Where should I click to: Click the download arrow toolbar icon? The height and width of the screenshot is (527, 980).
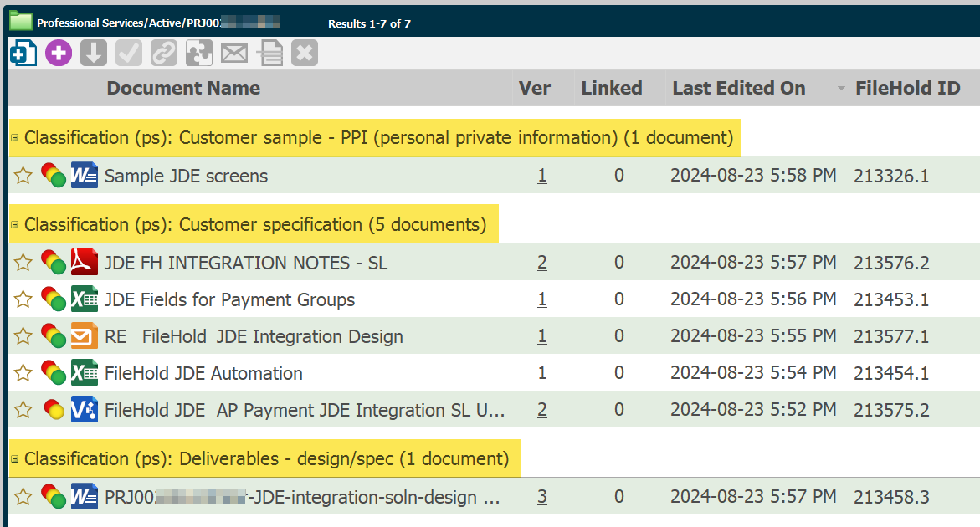pyautogui.click(x=93, y=53)
